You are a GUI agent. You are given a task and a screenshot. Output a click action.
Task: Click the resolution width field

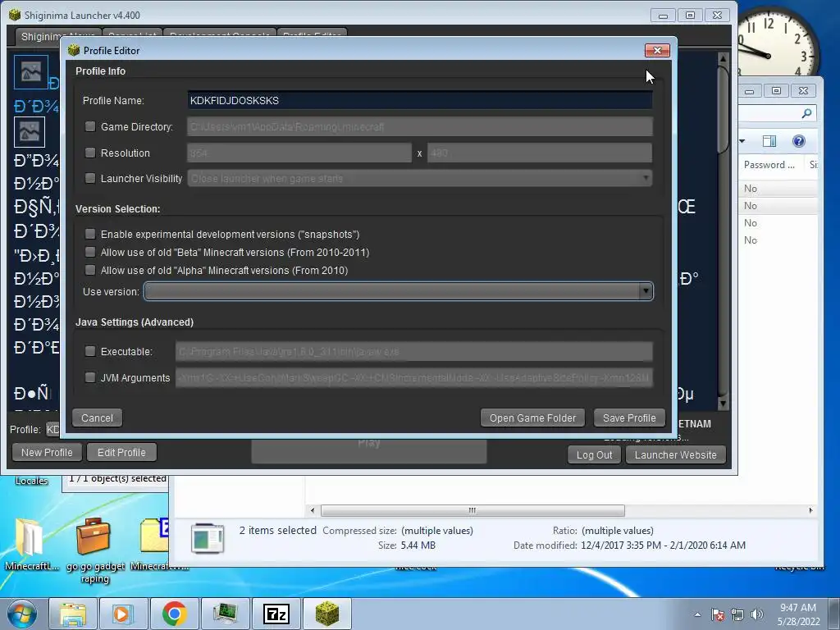click(299, 153)
